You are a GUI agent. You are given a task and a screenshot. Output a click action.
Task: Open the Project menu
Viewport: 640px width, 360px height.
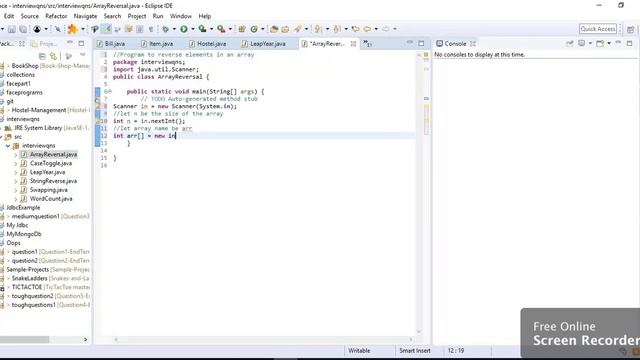pyautogui.click(x=137, y=16)
